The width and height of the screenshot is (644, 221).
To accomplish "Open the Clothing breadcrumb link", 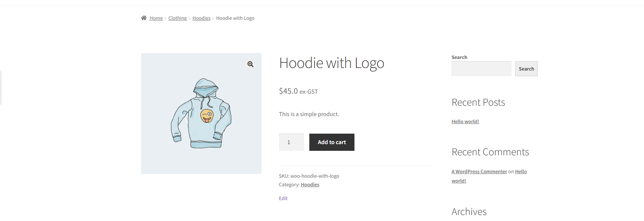I will coord(177,18).
